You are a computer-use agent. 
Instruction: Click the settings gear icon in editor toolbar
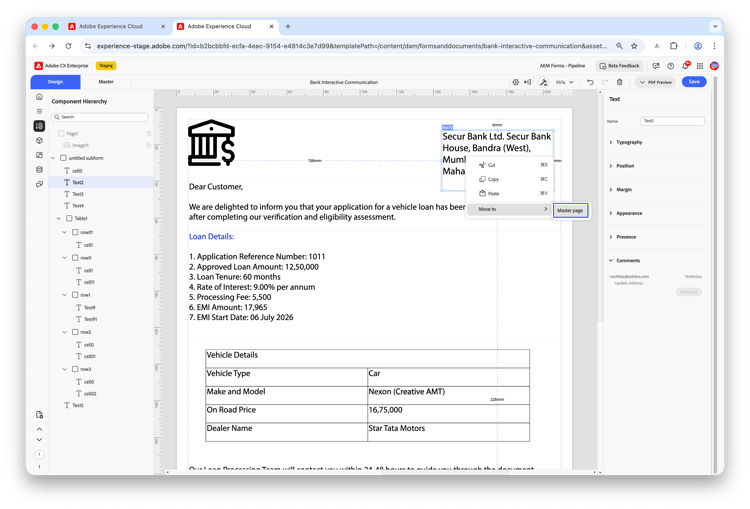(516, 82)
